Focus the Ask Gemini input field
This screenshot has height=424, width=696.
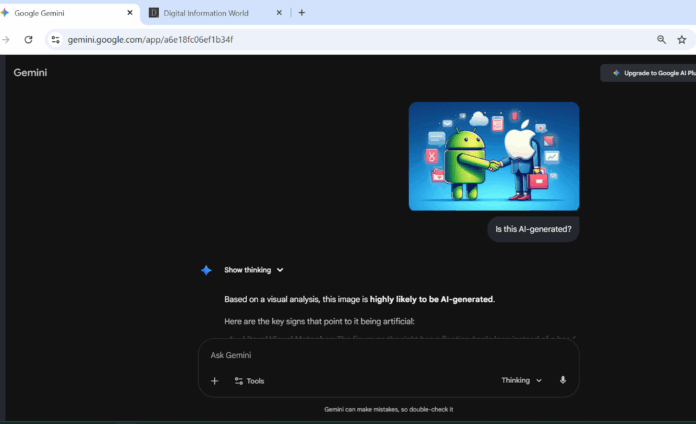388,355
